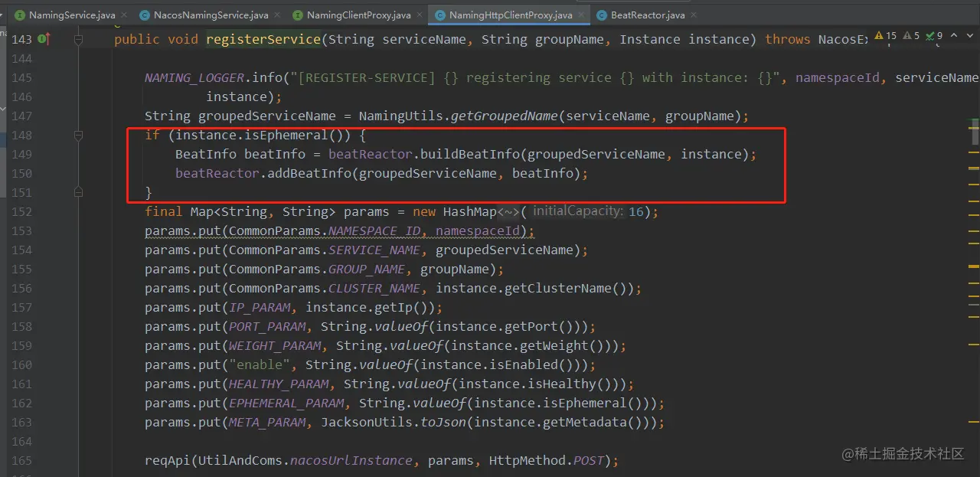Click line number 148 in the gutter
The image size is (980, 477).
[x=21, y=136]
